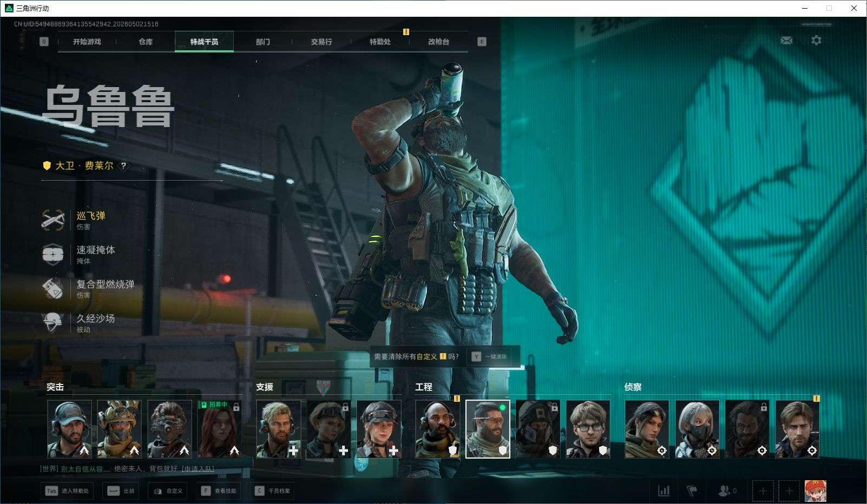Switch to the 仓库 tab

pyautogui.click(x=146, y=42)
